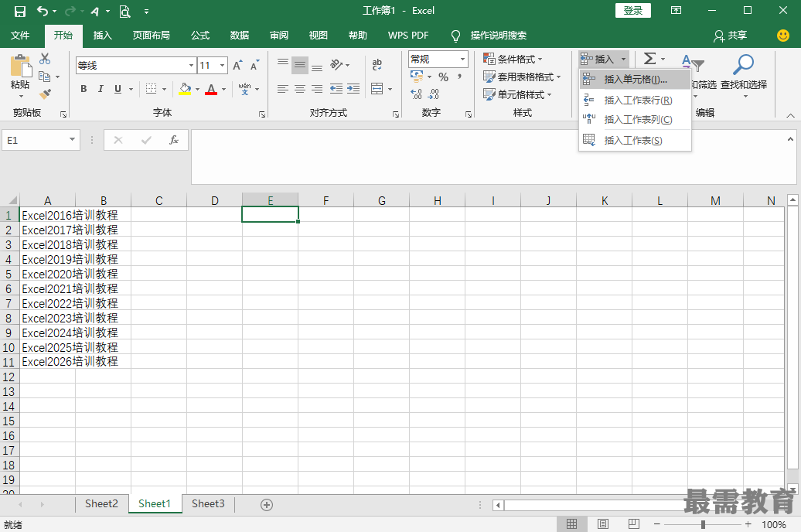Toggle middle vertical alignment
Screen dimensions: 801x532
300,65
